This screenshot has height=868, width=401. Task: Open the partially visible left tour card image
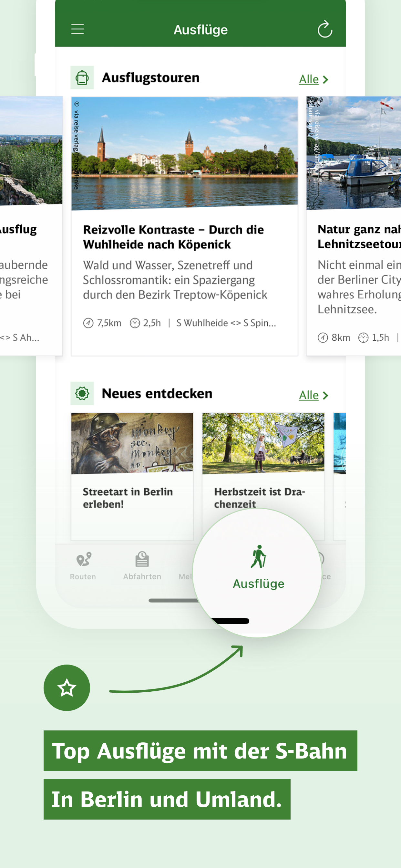coord(31,150)
